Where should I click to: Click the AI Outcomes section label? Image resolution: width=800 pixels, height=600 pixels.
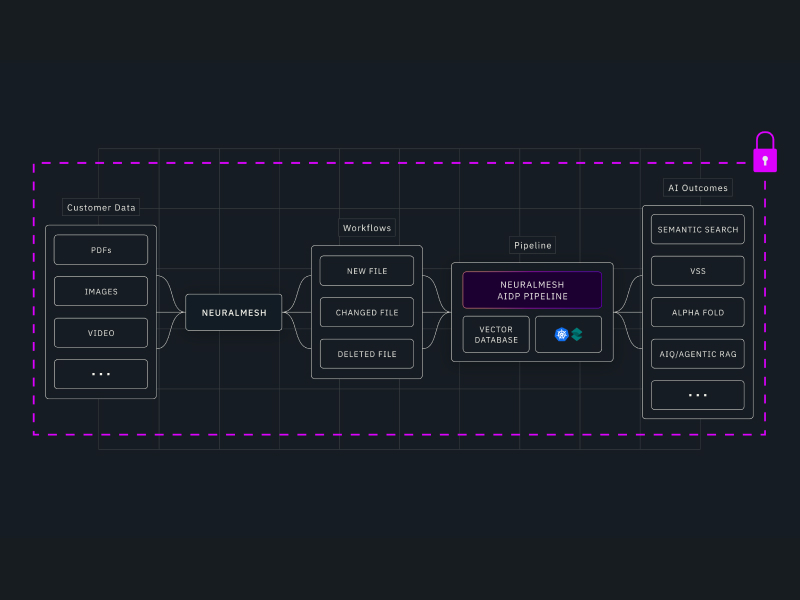pyautogui.click(x=697, y=188)
